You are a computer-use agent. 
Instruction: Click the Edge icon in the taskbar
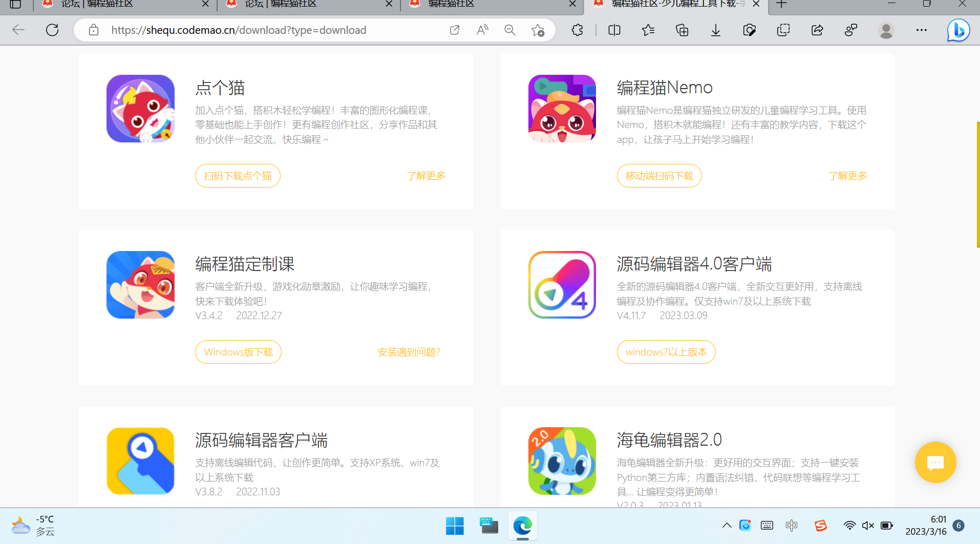[x=523, y=526]
